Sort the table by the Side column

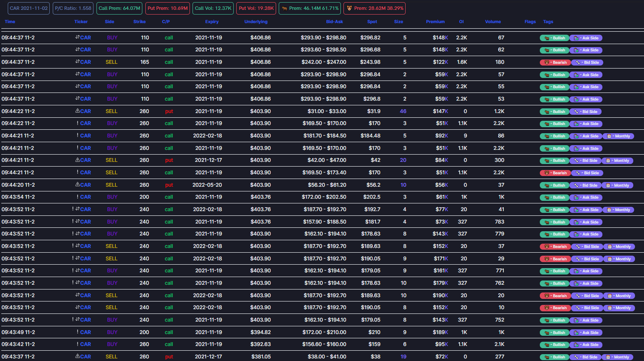point(109,21)
